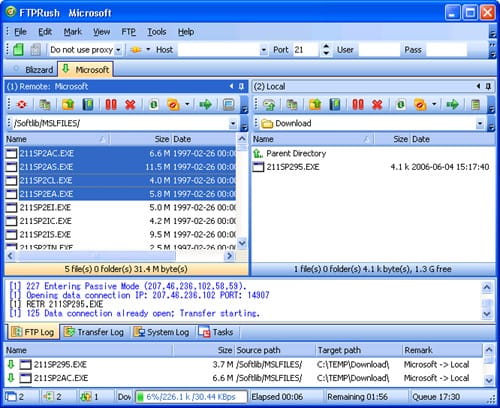Open the Tools menu
This screenshot has height=408, width=500.
coord(157,32)
